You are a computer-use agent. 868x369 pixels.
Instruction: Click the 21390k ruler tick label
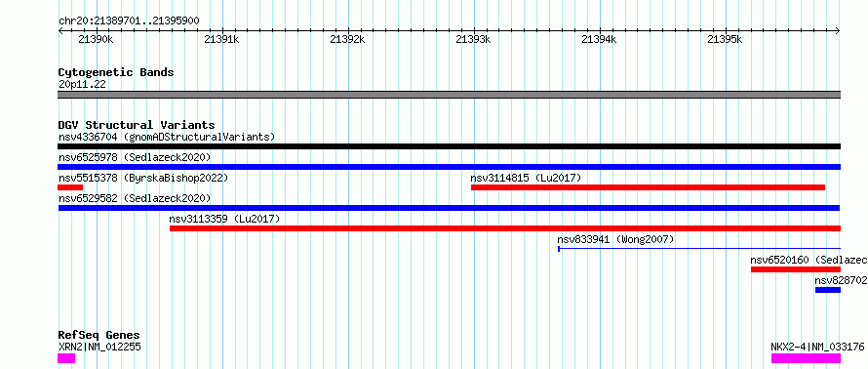click(x=96, y=39)
